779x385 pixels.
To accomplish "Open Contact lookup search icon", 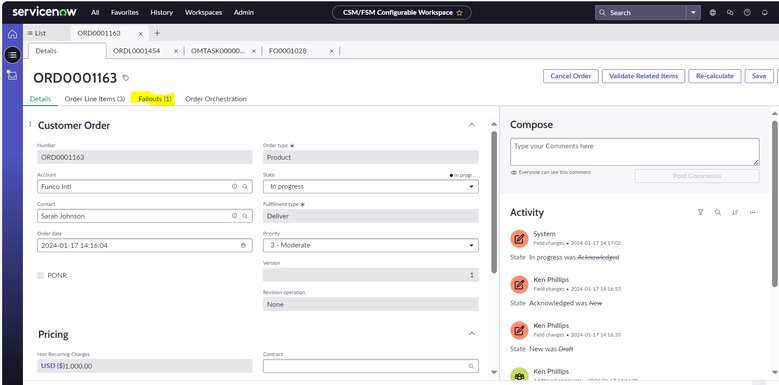I will tap(244, 216).
